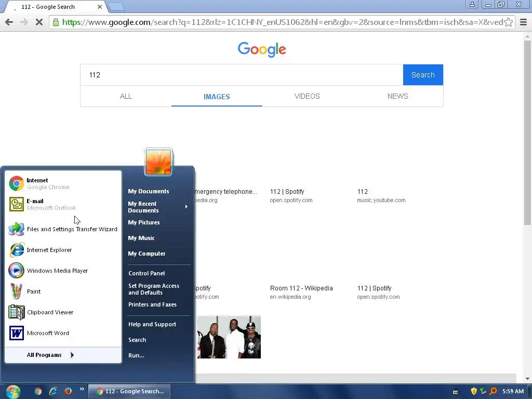Open the 112 | Spotify result next to emergency telephone
532x399 pixels.
point(287,192)
